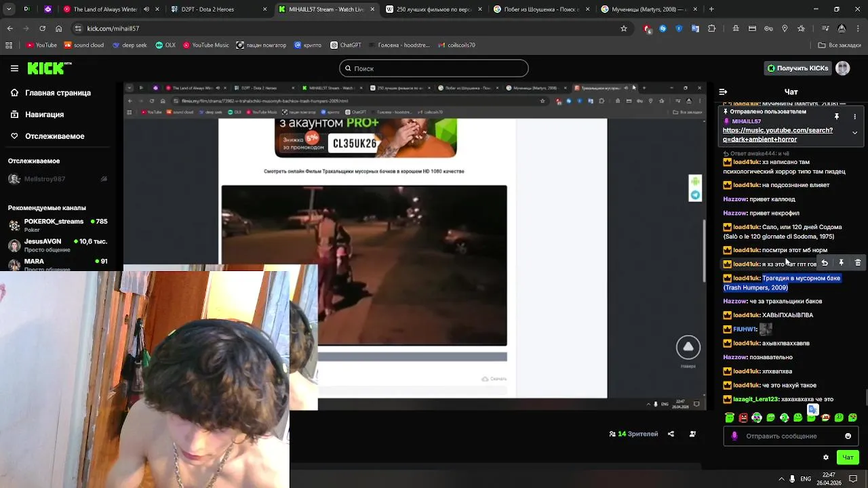The width and height of the screenshot is (868, 488).
Task: Click the 14 Зрителей viewer count
Action: [x=633, y=434]
